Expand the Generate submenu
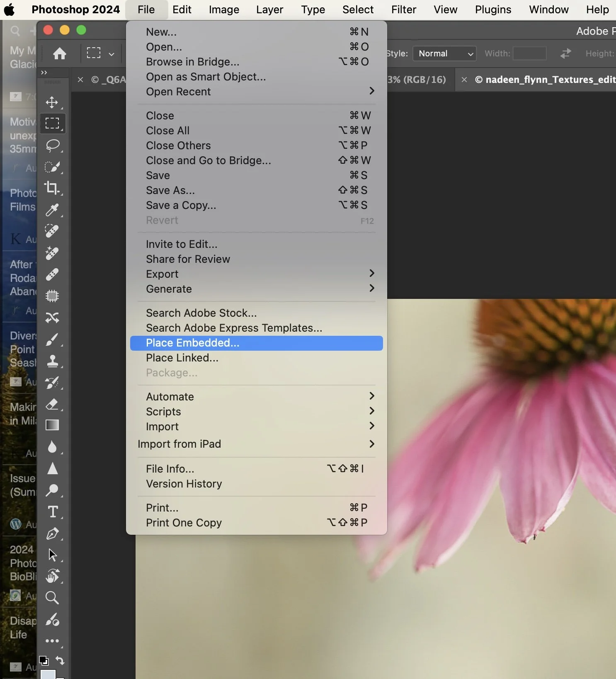 (x=257, y=289)
